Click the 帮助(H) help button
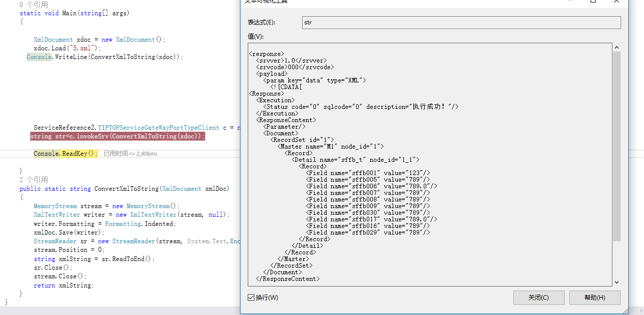This screenshot has width=644, height=315. pos(595,298)
